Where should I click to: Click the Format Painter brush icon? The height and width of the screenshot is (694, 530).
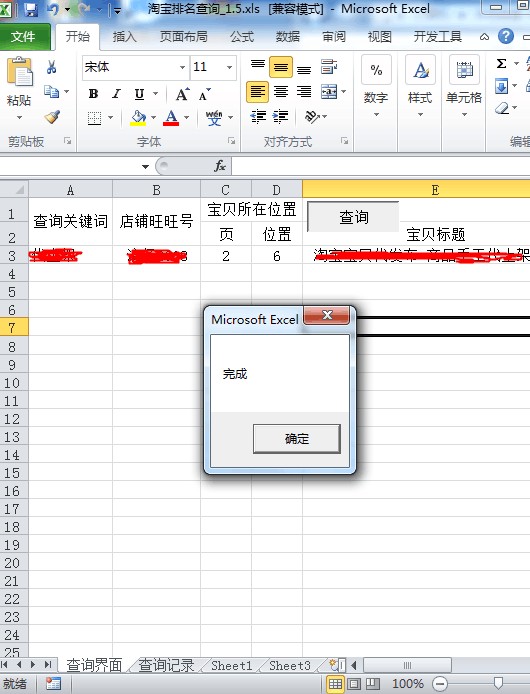click(52, 117)
